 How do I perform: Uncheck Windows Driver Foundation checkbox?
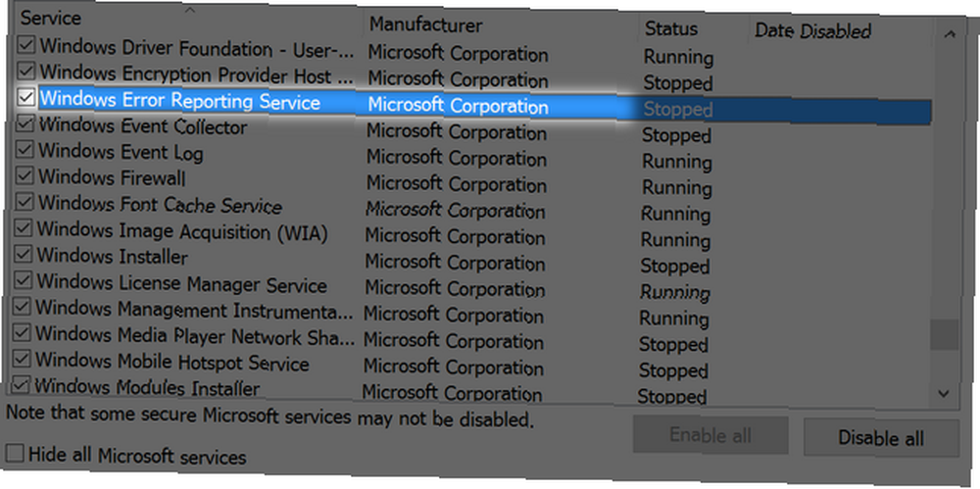(x=26, y=44)
